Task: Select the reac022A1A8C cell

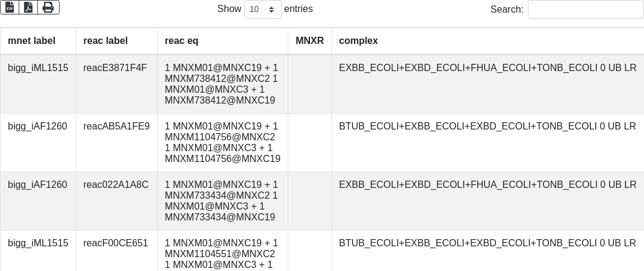Action: pos(116,185)
